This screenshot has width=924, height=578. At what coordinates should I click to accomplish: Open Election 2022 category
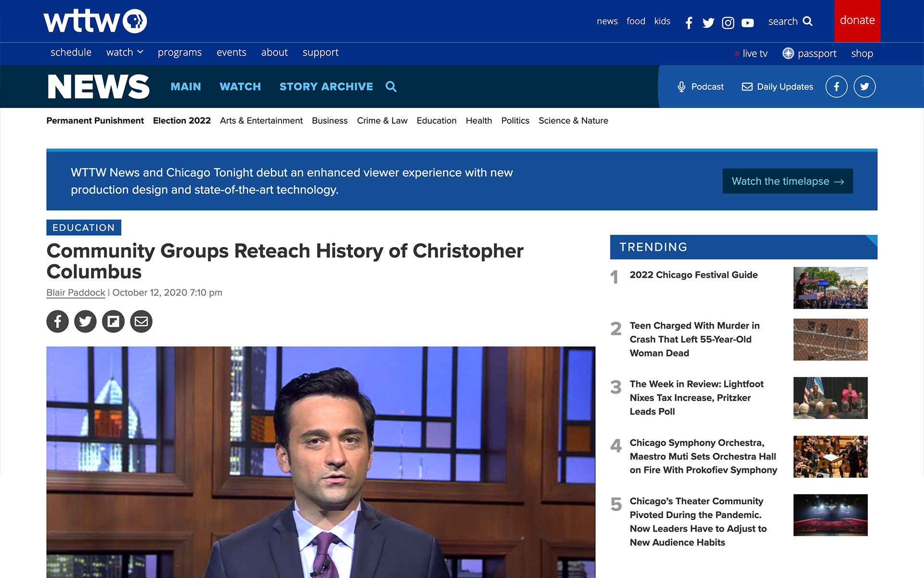click(182, 120)
